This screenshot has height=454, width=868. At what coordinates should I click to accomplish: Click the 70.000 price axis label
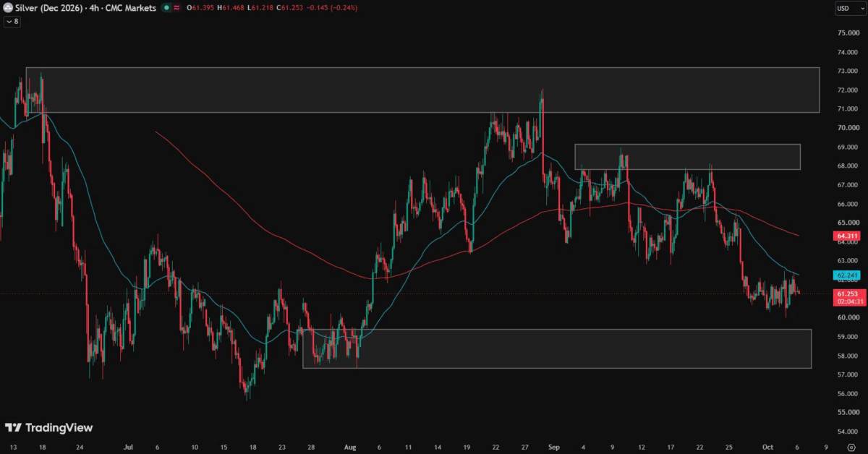click(847, 128)
